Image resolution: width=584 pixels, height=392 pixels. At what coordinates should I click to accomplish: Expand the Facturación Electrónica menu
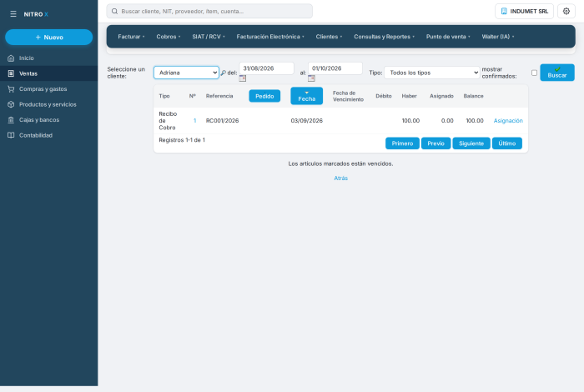point(270,37)
